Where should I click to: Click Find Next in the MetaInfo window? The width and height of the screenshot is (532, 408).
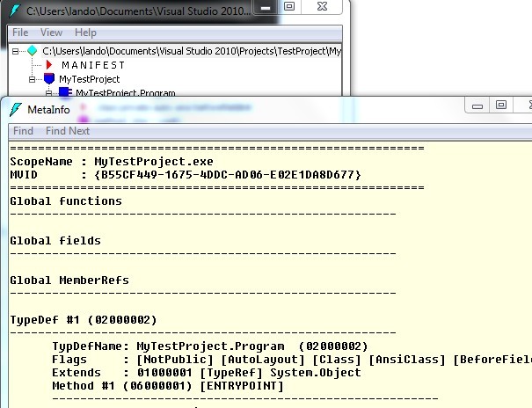coord(68,131)
